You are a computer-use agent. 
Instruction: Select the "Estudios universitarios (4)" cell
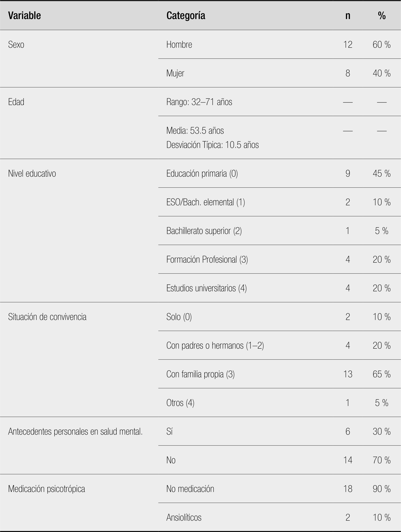[206, 288]
